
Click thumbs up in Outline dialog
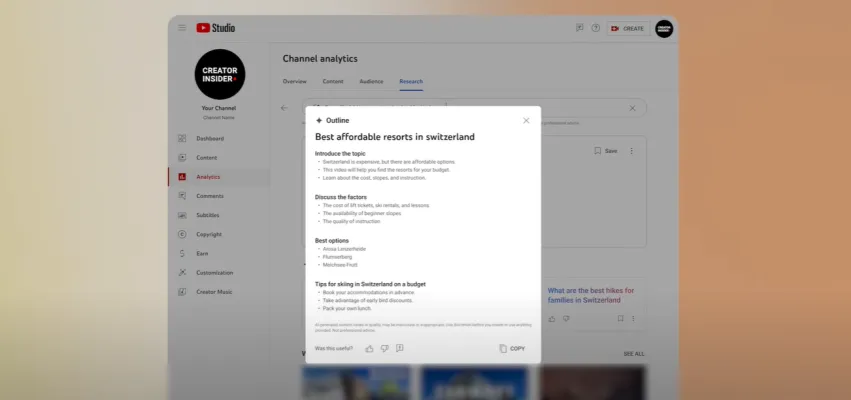369,348
